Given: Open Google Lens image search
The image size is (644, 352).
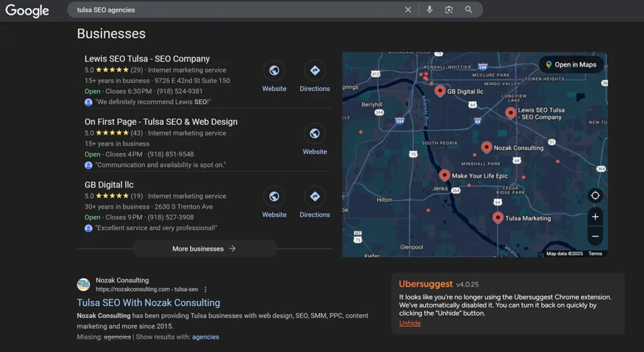Looking at the screenshot, I should (x=449, y=9).
